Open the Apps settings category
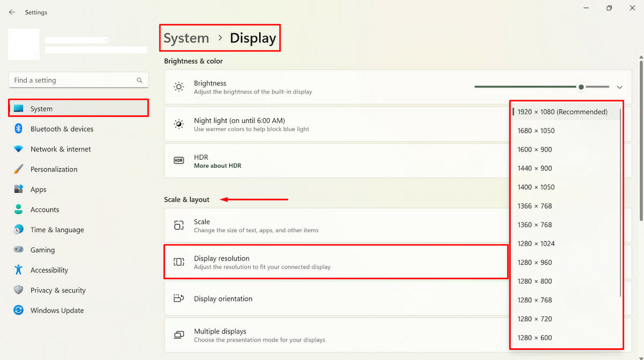 [x=38, y=190]
